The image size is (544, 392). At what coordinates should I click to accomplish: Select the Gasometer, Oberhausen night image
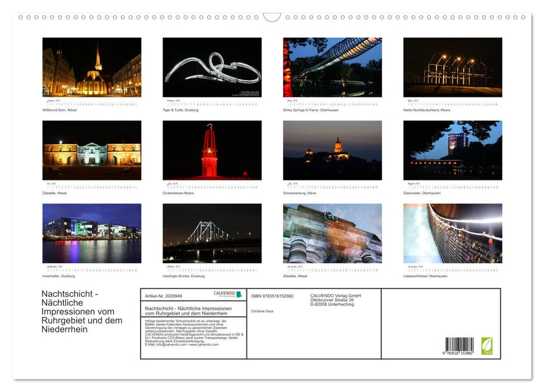pos(452,150)
